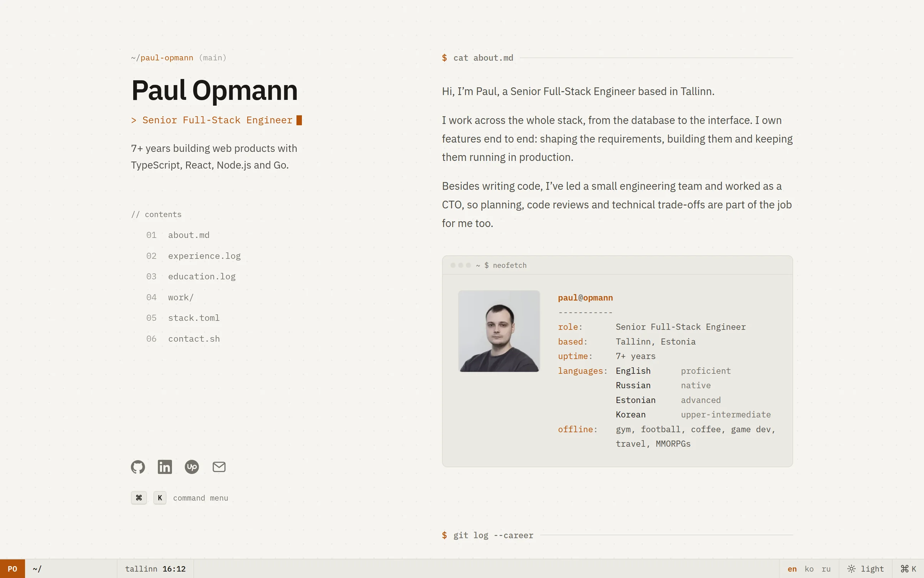Jump to 06 contact.sh in contents

[x=183, y=339]
